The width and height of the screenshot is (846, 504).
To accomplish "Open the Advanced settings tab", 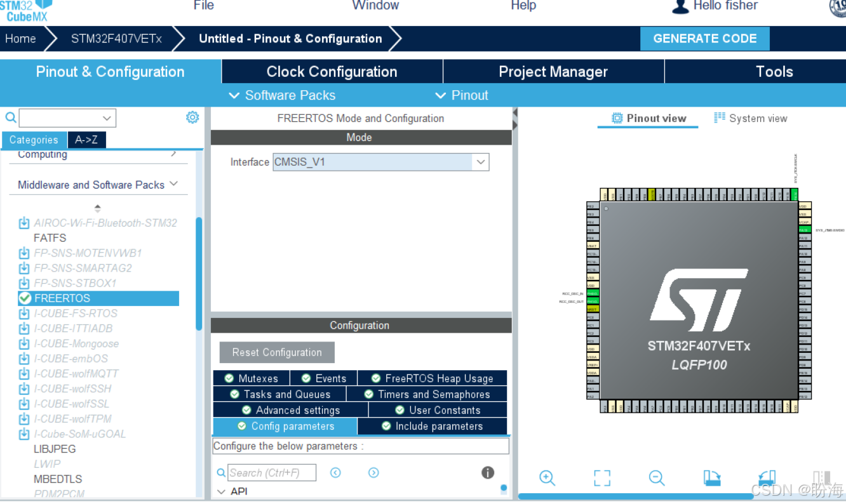I will pos(290,410).
